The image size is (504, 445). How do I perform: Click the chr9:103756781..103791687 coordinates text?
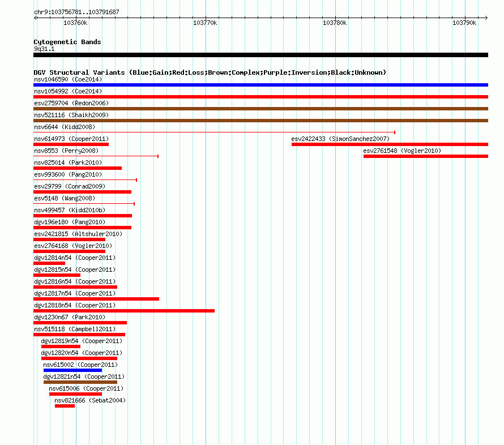[x=76, y=12]
